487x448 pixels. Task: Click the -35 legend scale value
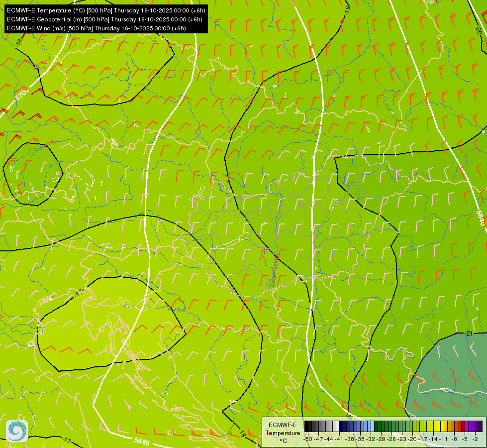point(360,440)
